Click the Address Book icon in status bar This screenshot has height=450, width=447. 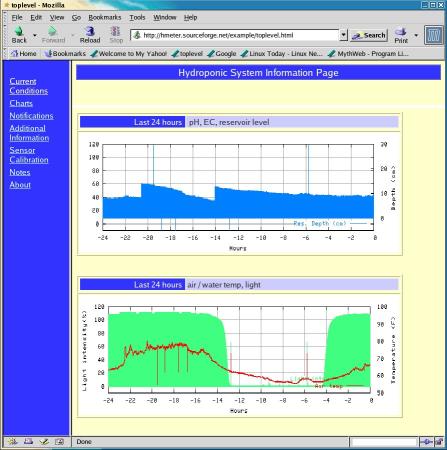pos(59,442)
